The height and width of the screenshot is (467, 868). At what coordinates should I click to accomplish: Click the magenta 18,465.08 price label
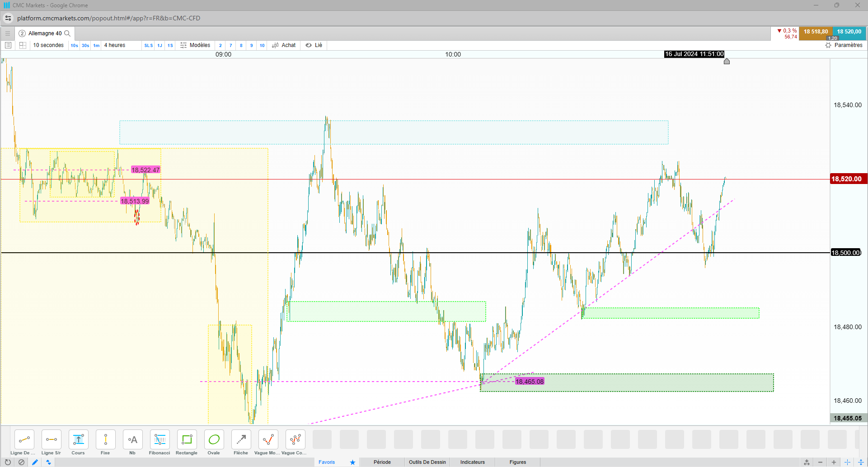coord(530,382)
